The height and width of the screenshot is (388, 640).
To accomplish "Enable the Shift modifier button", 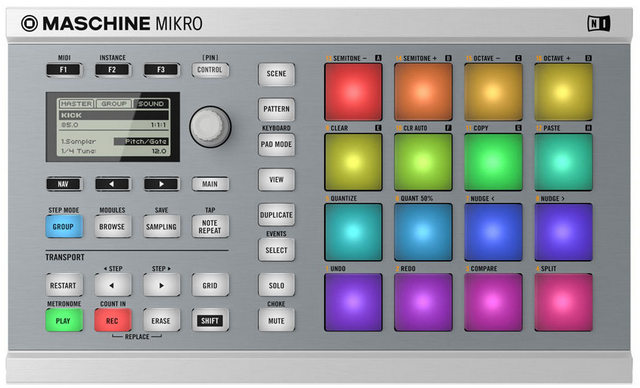I will pos(210,320).
